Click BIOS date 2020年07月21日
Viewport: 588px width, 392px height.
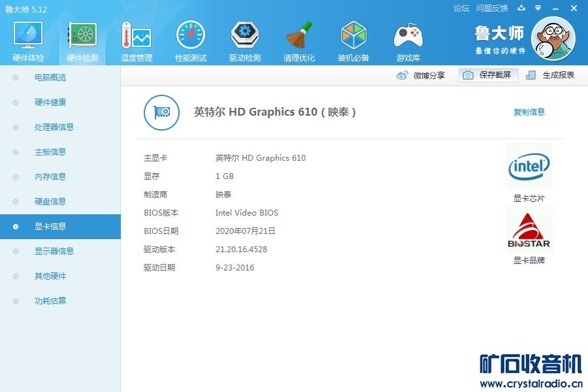tap(245, 231)
